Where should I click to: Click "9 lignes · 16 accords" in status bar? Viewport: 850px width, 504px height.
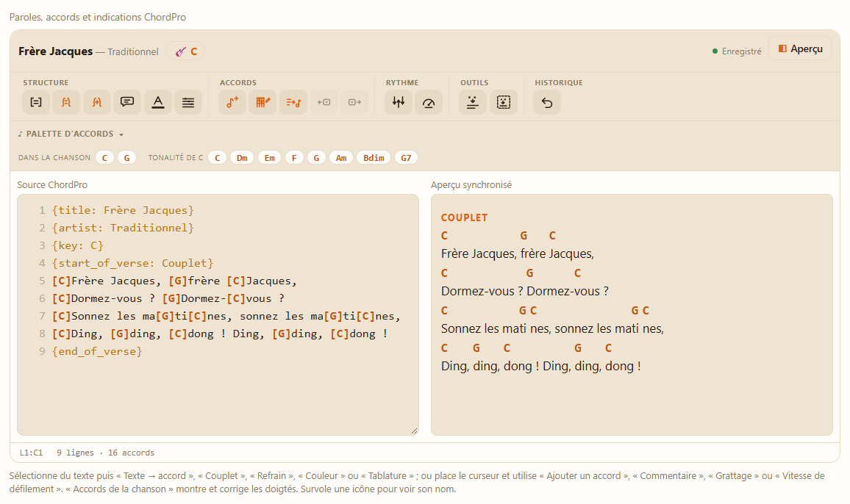coord(106,453)
